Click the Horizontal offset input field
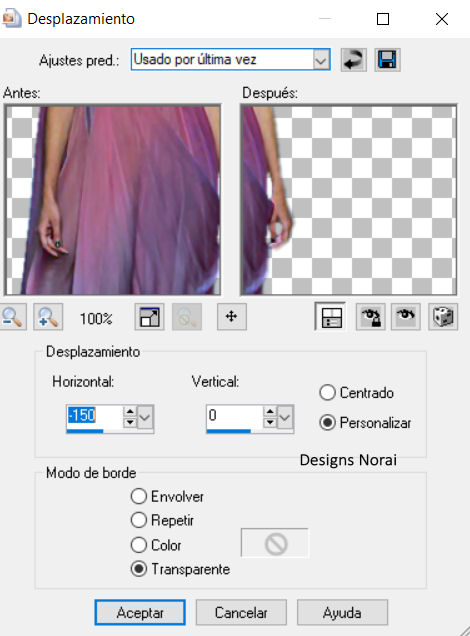 [x=94, y=416]
